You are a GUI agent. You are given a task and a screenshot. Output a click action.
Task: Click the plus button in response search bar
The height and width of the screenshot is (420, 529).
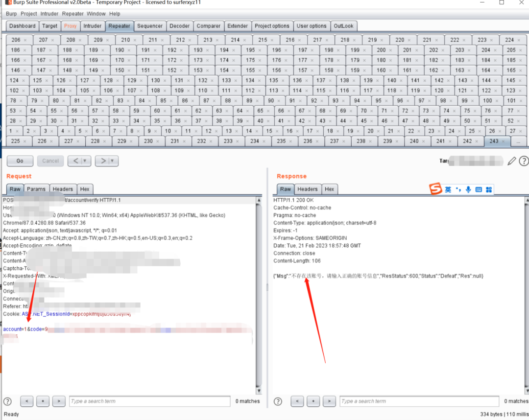click(313, 401)
